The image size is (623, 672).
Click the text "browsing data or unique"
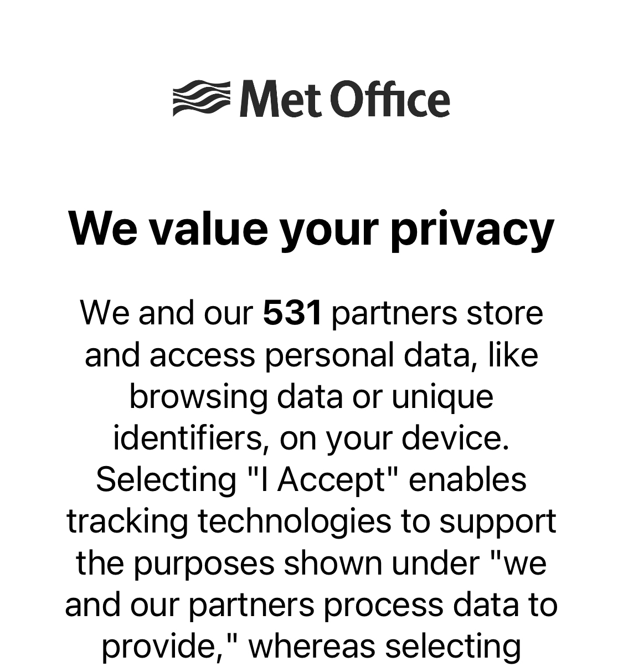tap(311, 396)
